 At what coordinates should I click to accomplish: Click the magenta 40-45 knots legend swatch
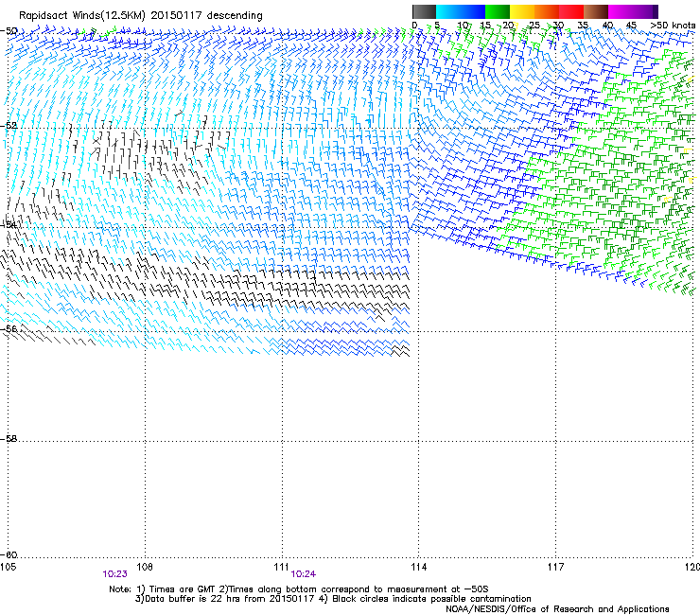621,11
